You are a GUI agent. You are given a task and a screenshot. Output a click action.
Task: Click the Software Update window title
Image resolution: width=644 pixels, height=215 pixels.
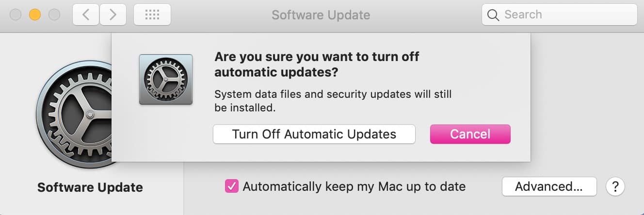coord(321,15)
